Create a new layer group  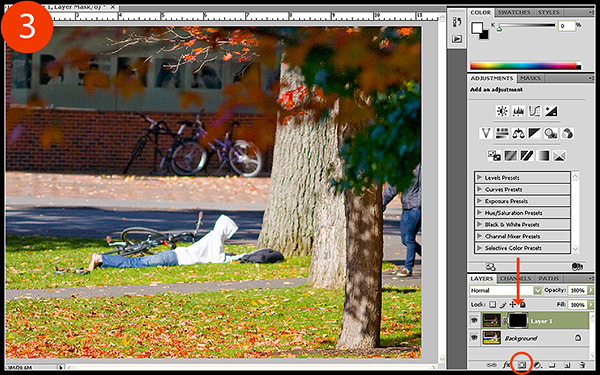pyautogui.click(x=552, y=365)
